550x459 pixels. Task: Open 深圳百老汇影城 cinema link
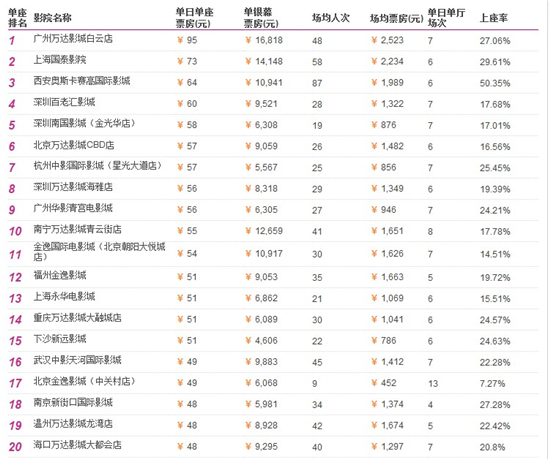pos(64,102)
